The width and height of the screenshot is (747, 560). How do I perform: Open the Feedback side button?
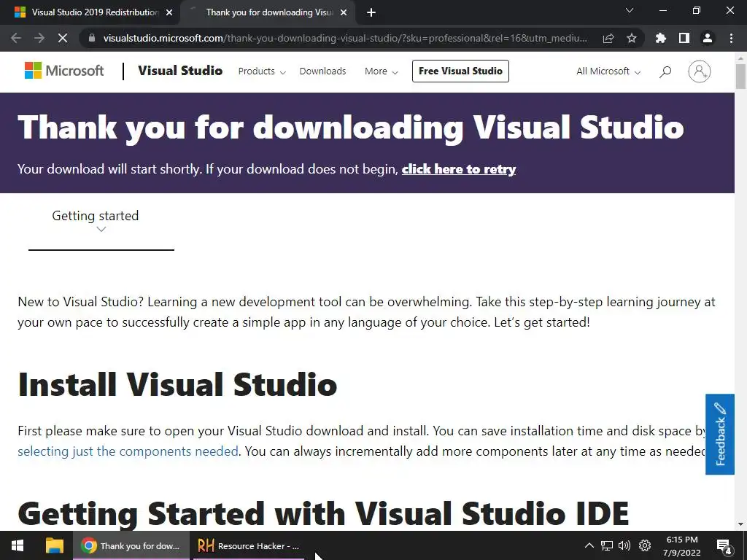(x=720, y=434)
